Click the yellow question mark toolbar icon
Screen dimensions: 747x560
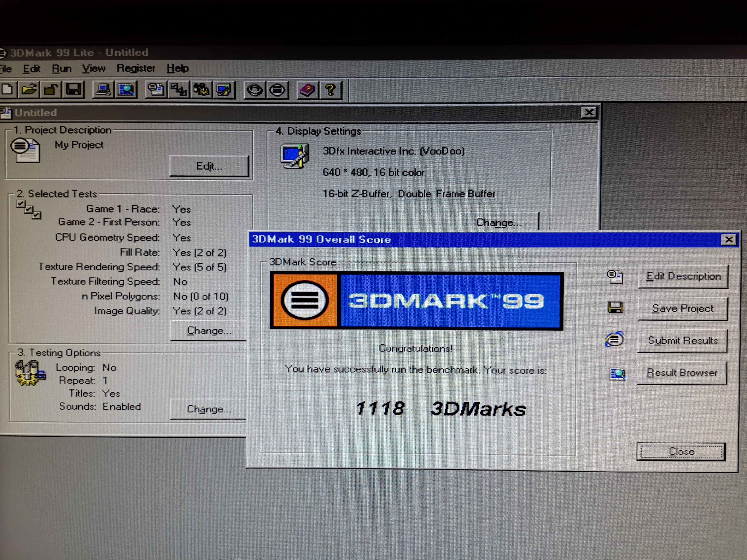pyautogui.click(x=330, y=90)
